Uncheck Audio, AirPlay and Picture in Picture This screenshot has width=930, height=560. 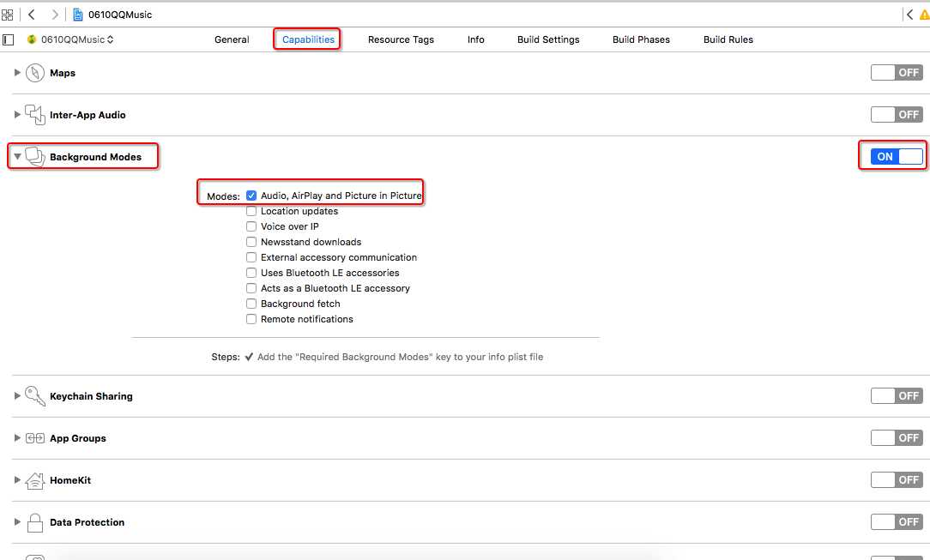[x=251, y=196]
